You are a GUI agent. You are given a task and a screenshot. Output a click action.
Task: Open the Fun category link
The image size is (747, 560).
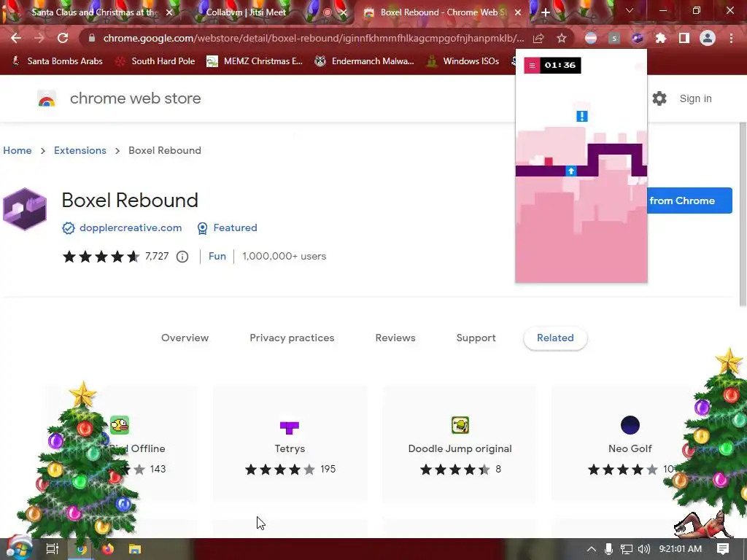tap(217, 256)
